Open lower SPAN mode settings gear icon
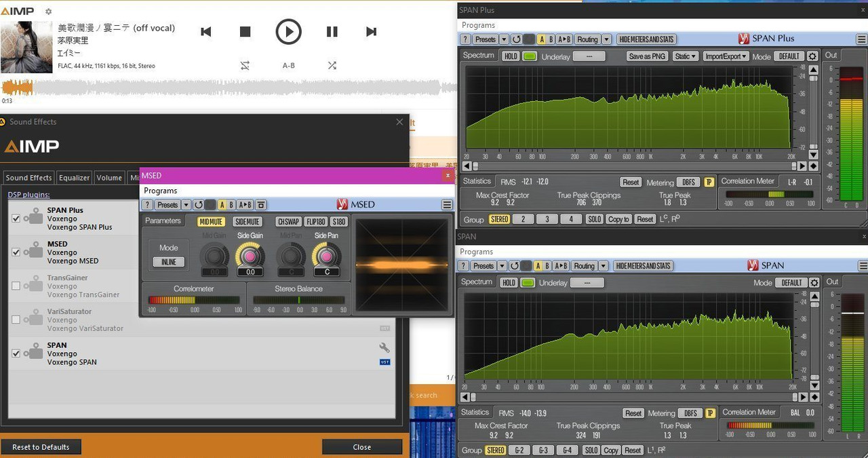Screen dimensions: 868x458 tap(813, 282)
